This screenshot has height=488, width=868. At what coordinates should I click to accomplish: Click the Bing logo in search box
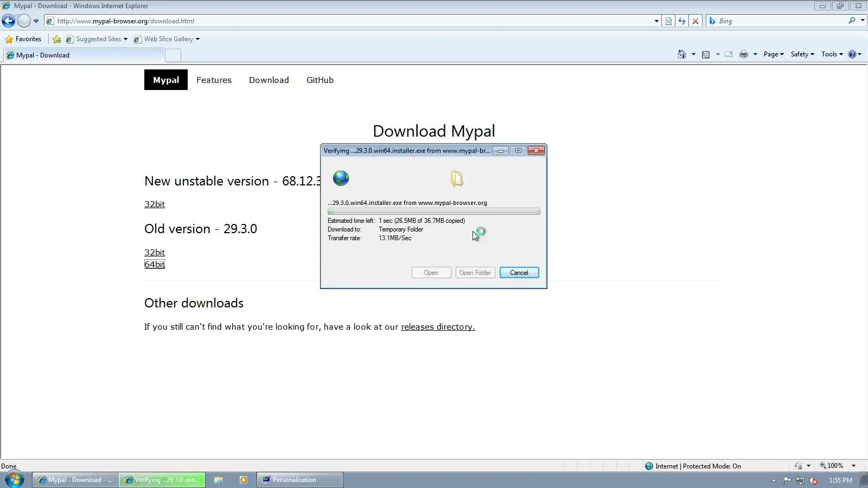(712, 21)
